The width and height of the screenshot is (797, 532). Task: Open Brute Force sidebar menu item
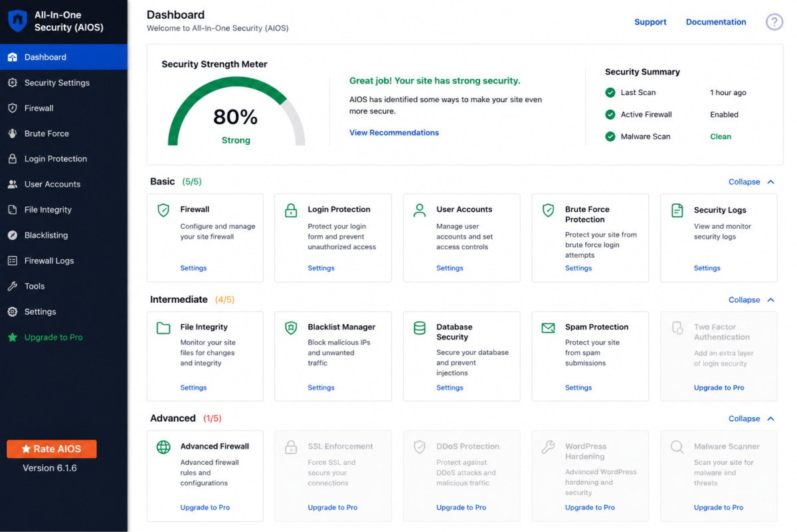click(x=64, y=133)
